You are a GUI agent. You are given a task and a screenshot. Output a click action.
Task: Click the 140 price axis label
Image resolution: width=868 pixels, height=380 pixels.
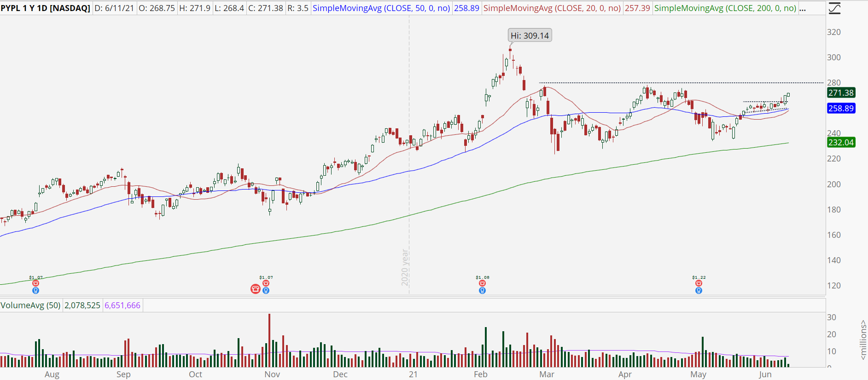(834, 260)
